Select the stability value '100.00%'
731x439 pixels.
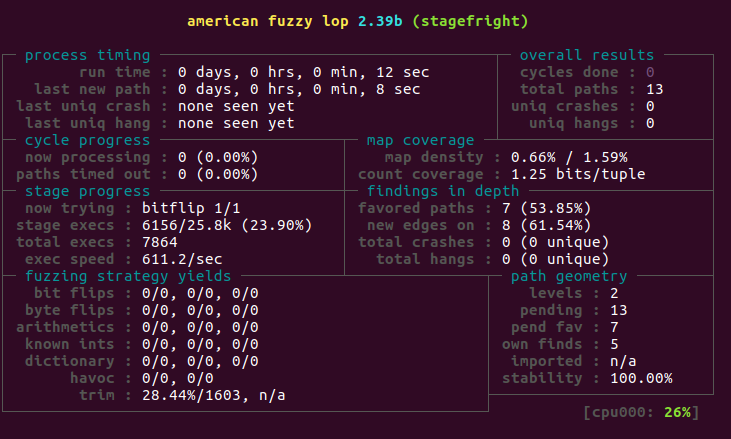click(641, 378)
